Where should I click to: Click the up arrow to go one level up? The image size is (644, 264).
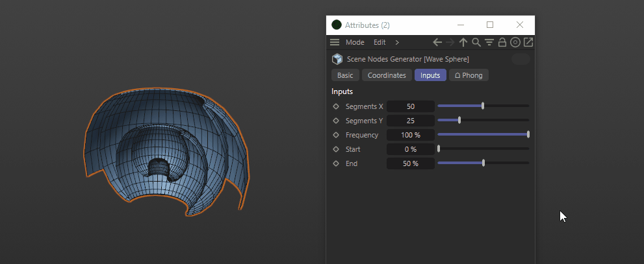tap(463, 42)
